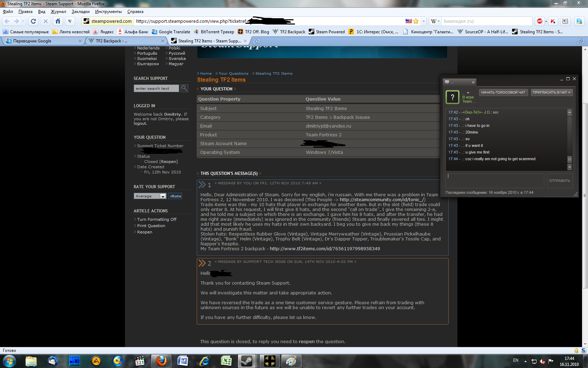Image resolution: width=588 pixels, height=368 pixels.
Task: Open the Kaspersky URL advisor toolbar icon
Action: pos(553,21)
